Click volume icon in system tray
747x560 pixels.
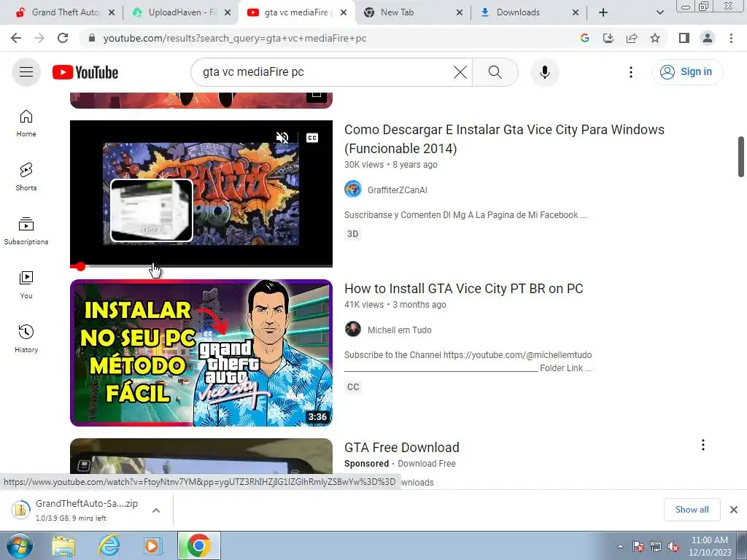pos(673,547)
